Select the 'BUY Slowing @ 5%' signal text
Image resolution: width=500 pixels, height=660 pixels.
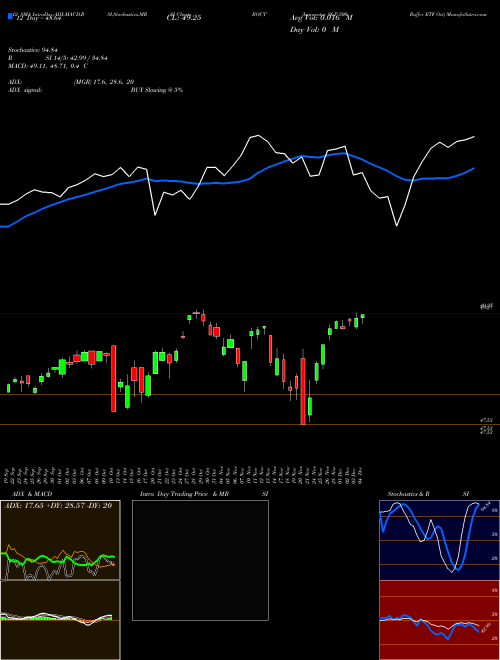click(x=157, y=90)
